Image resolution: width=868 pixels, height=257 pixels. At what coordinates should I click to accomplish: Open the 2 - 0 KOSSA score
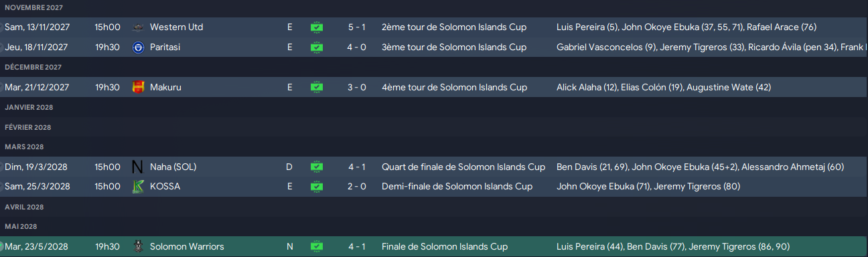coord(357,187)
